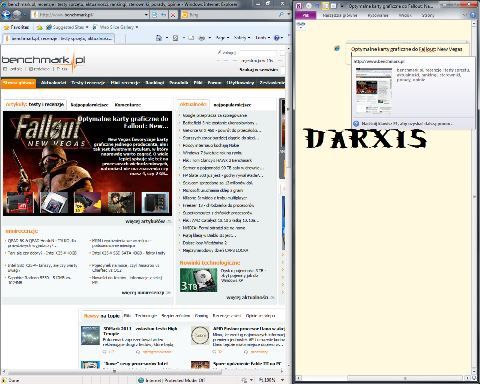The image size is (480, 384).
Task: Click the Home icon in IE command bar
Action: pyautogui.click(x=159, y=38)
